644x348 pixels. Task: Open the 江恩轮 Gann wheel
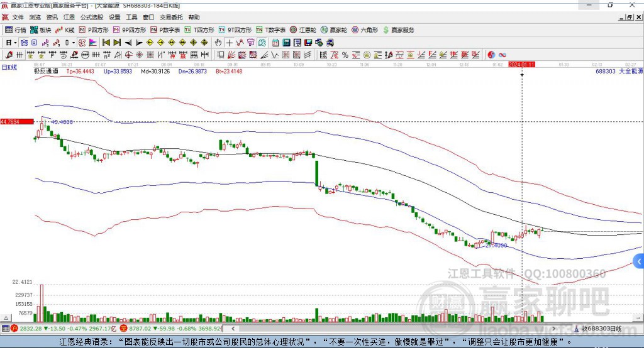(x=303, y=30)
